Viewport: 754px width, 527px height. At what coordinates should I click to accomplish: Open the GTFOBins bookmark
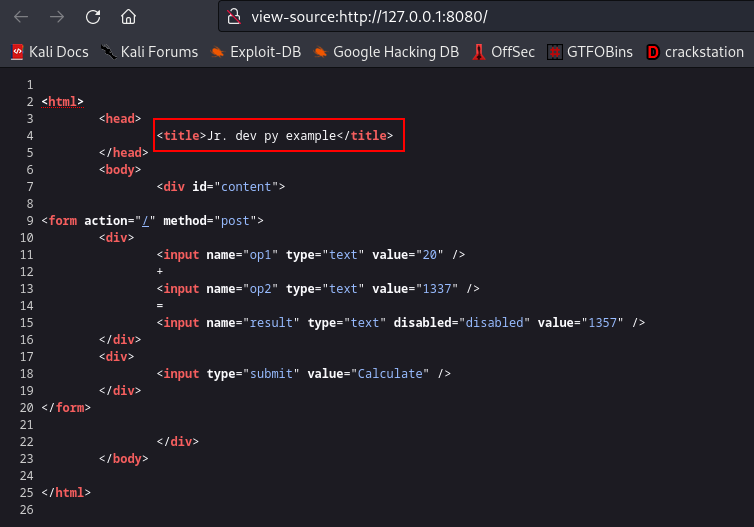(x=590, y=52)
